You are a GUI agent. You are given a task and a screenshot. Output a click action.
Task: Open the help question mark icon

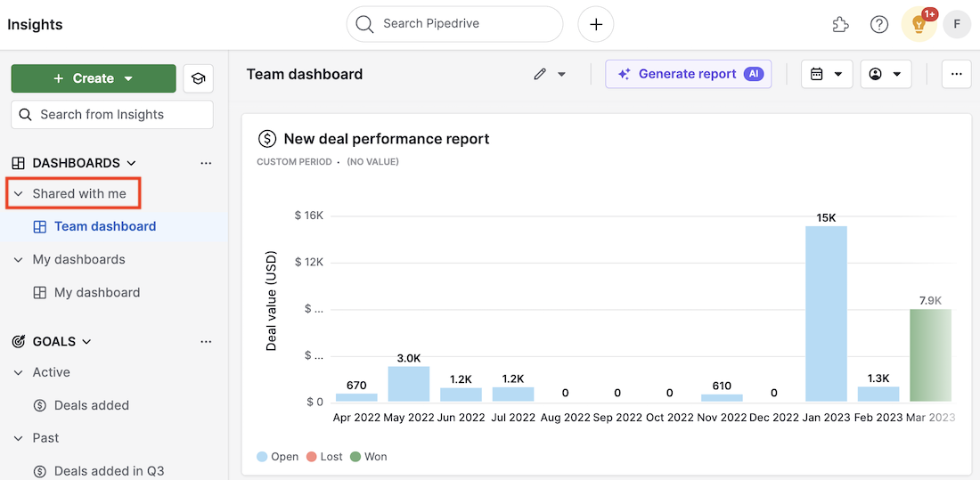click(879, 24)
